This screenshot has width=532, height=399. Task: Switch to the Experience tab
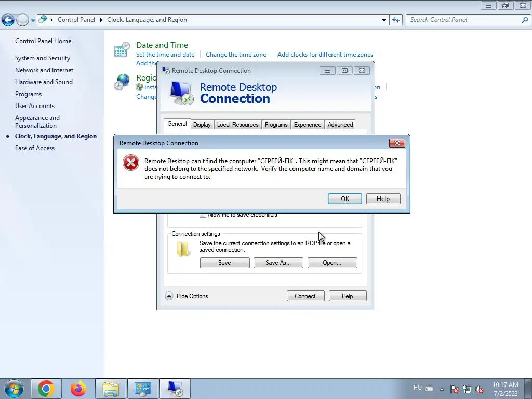coord(308,125)
